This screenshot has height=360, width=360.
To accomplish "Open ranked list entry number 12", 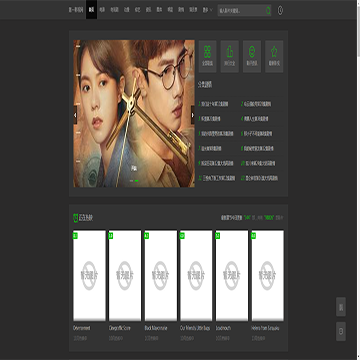I will click(x=260, y=178).
